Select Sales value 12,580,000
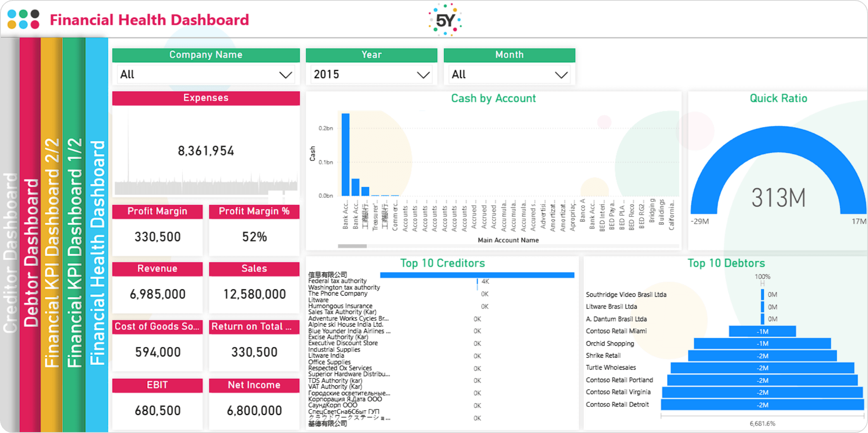The image size is (868, 433). click(254, 294)
